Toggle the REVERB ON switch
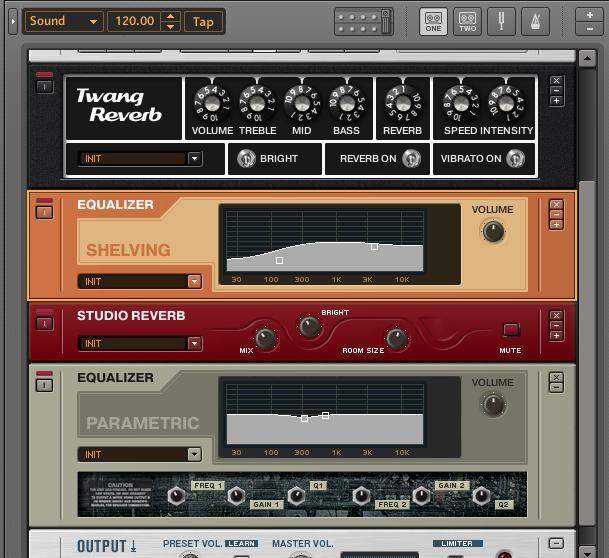This screenshot has height=558, width=609. pos(410,158)
